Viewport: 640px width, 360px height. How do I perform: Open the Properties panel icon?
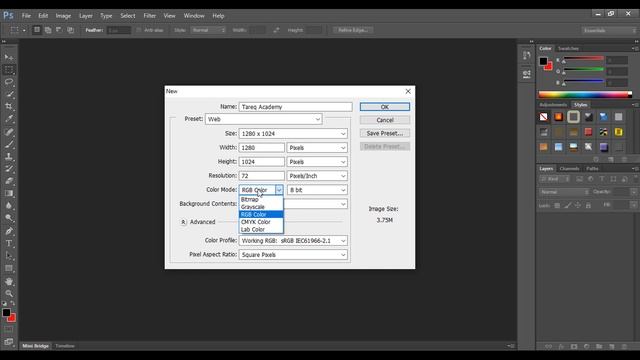pos(527,74)
